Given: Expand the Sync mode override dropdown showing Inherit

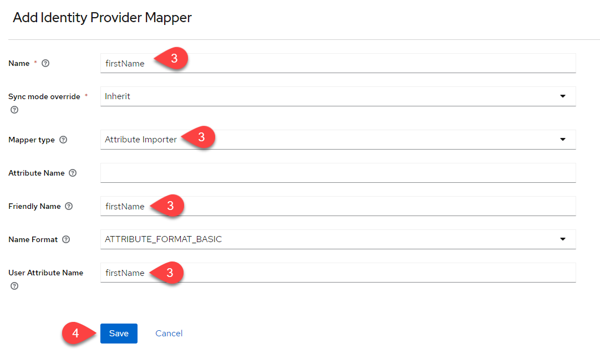Looking at the screenshot, I should 337,96.
